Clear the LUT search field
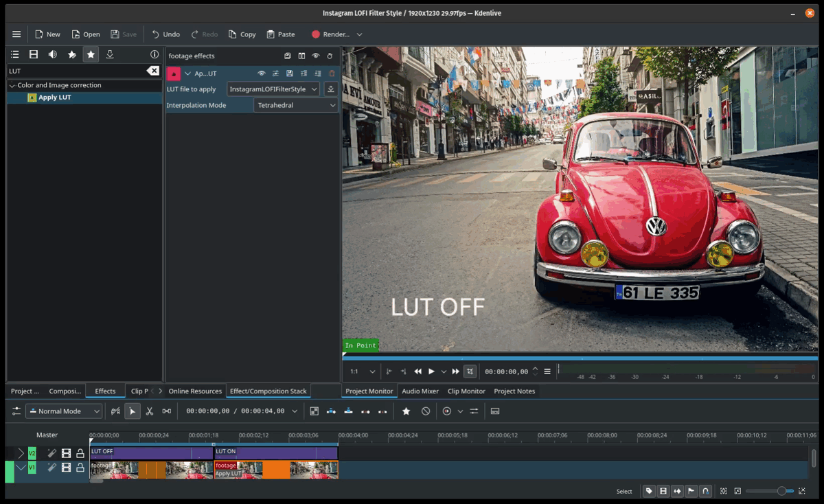Viewport: 824px width, 504px height. (152, 71)
